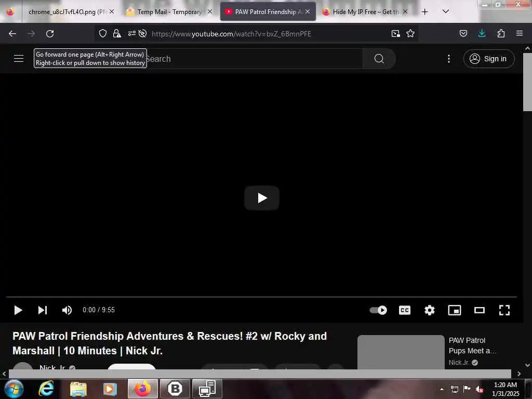Toggle the autoplay switch
This screenshot has width=532, height=399.
378,310
